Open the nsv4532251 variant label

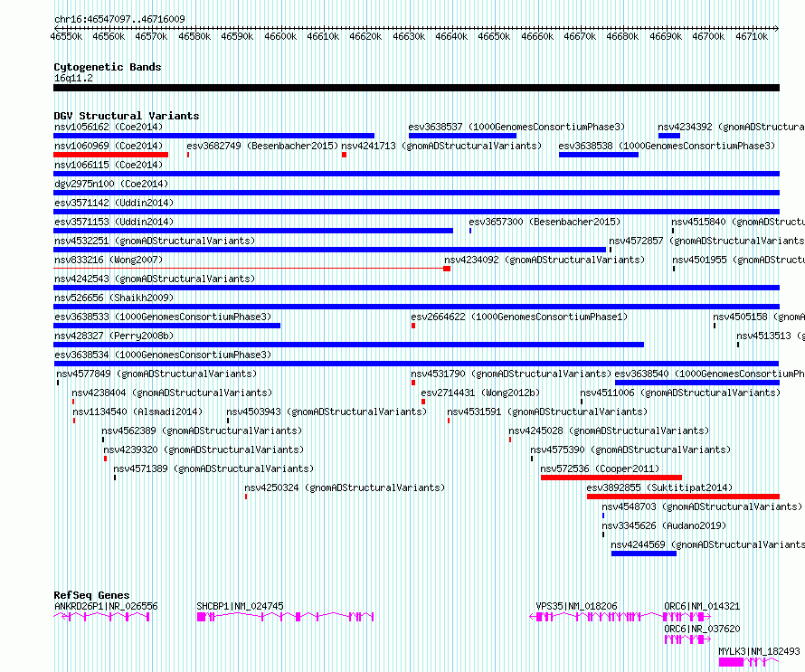point(155,241)
